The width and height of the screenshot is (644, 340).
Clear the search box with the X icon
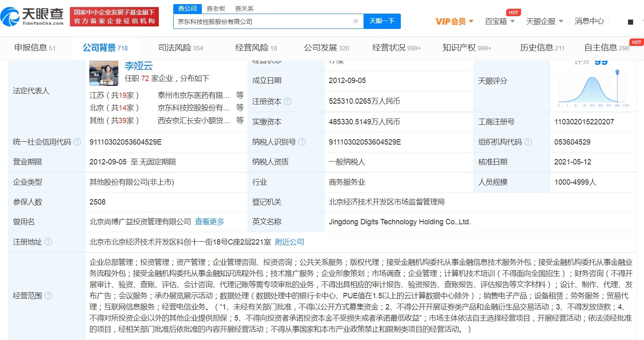tap(355, 21)
